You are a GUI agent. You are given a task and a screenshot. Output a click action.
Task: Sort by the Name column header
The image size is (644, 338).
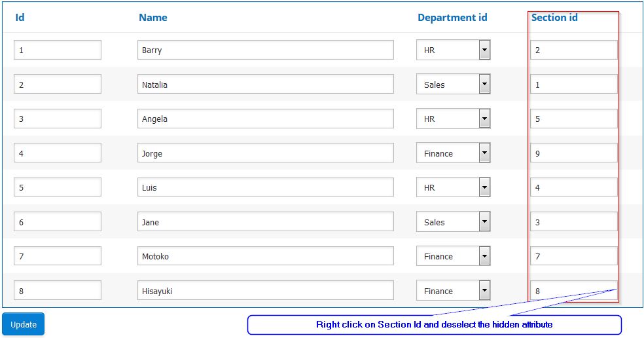click(152, 18)
